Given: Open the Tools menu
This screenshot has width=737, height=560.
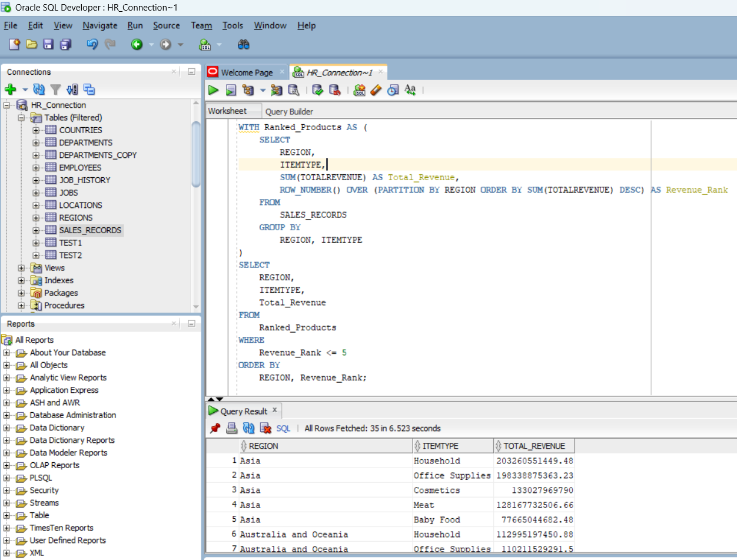Looking at the screenshot, I should [233, 25].
